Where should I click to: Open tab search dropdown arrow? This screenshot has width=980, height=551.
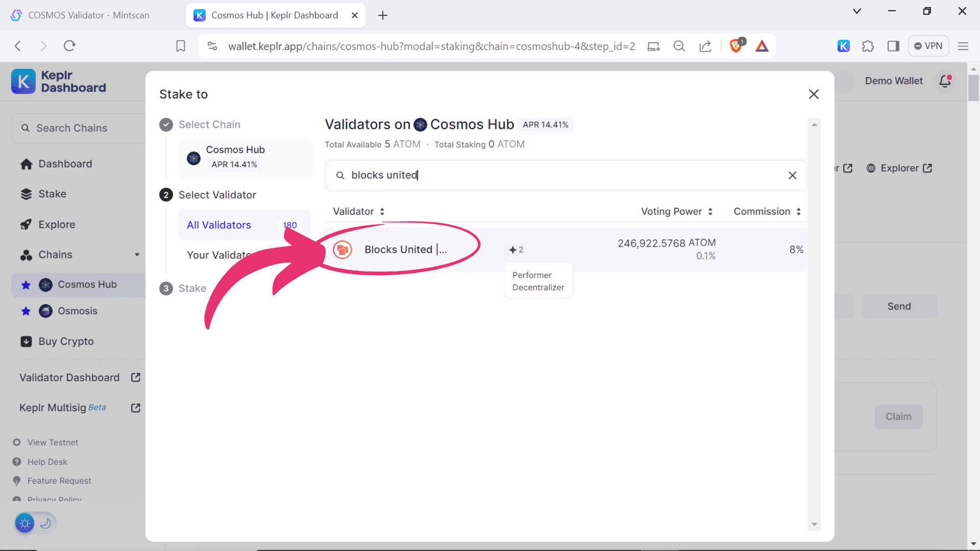[857, 11]
